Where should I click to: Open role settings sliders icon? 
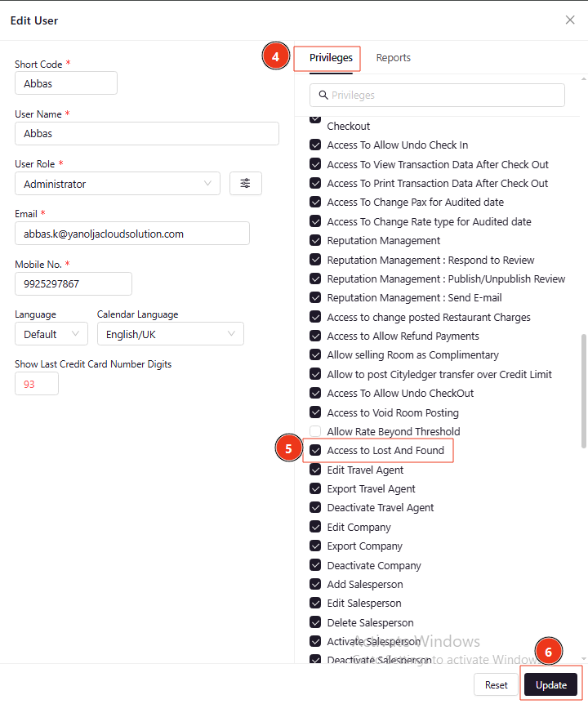click(245, 183)
